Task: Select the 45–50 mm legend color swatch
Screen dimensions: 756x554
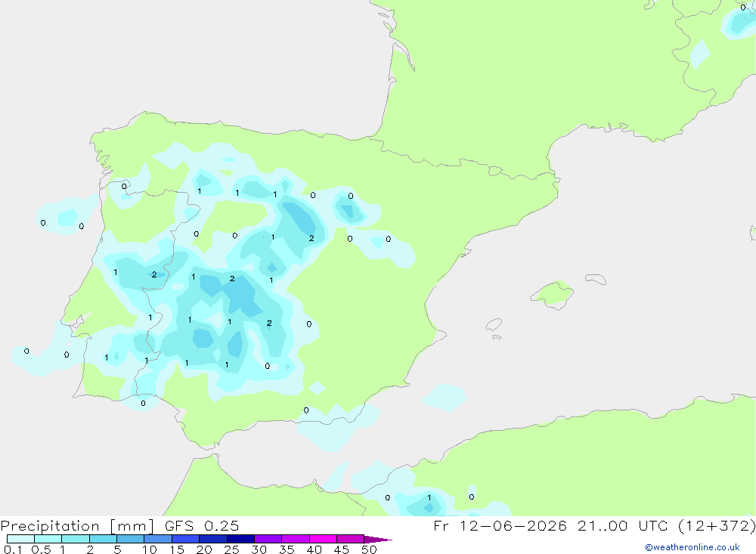Action: (351, 539)
